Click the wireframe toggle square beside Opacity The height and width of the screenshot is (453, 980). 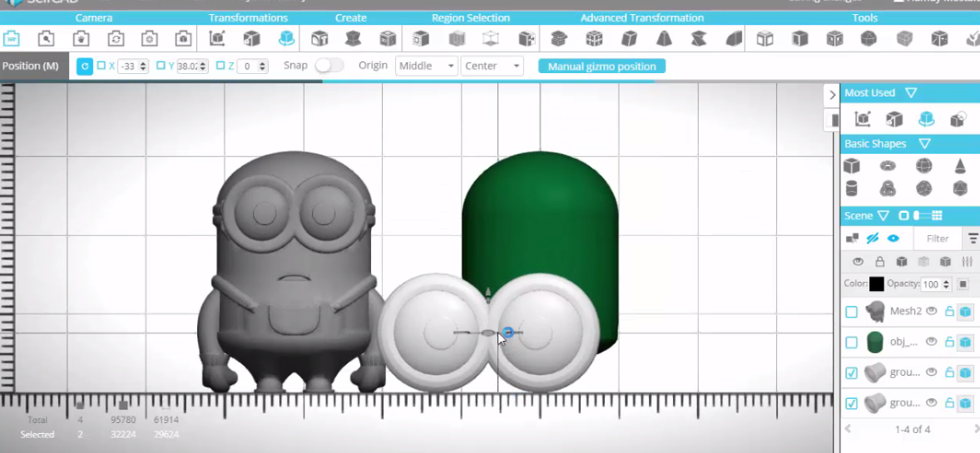pyautogui.click(x=963, y=284)
